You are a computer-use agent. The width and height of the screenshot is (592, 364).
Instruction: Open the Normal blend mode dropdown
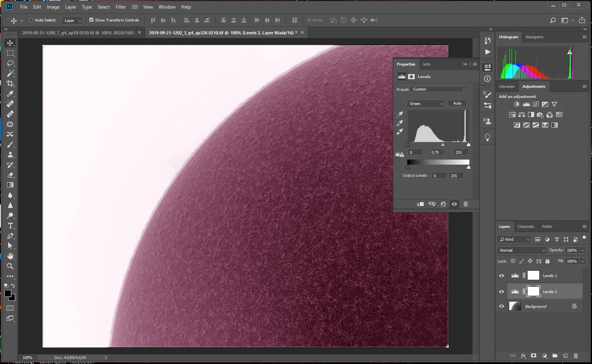[521, 250]
